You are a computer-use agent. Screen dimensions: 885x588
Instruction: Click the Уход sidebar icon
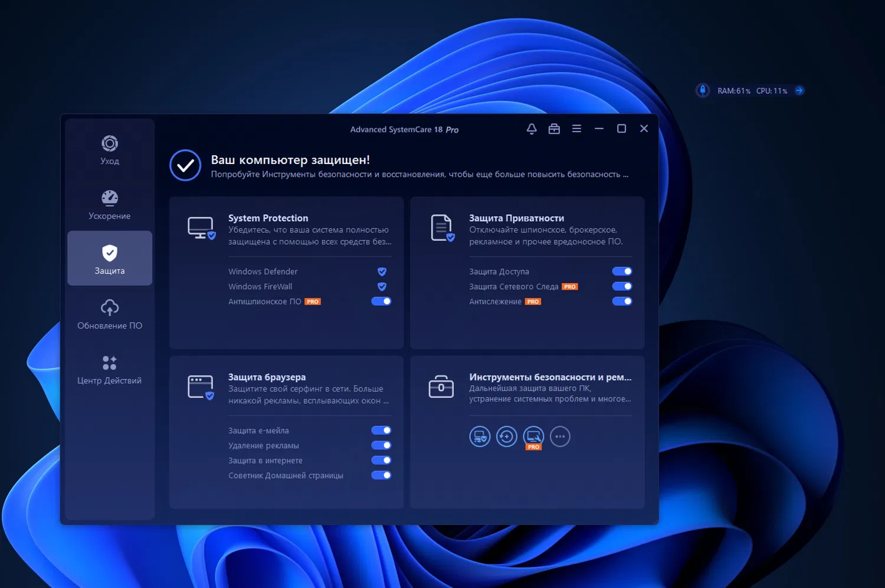(x=110, y=143)
